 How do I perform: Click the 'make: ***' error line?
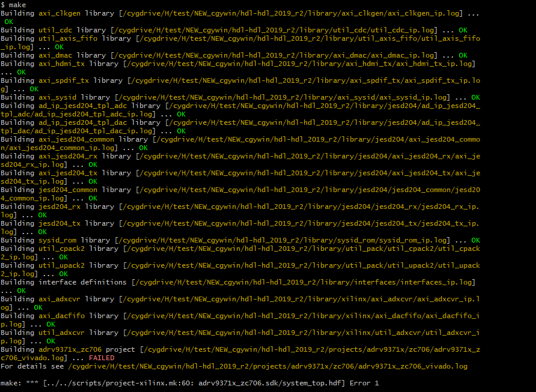click(190, 383)
